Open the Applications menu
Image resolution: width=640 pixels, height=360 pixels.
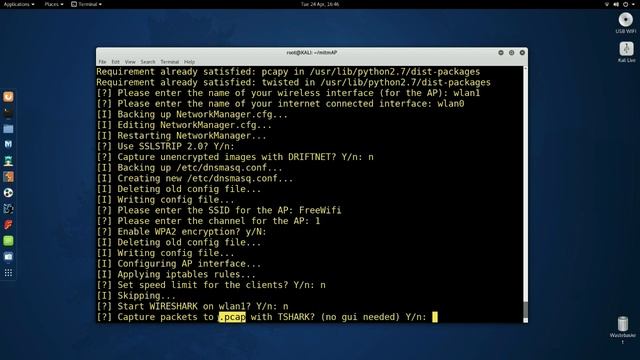coord(19,4)
